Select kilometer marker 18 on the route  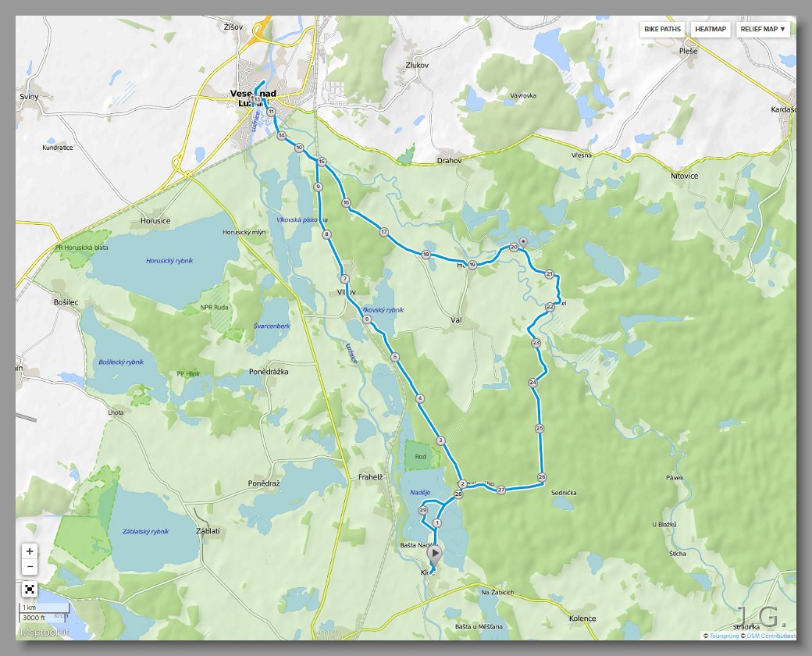(x=426, y=254)
